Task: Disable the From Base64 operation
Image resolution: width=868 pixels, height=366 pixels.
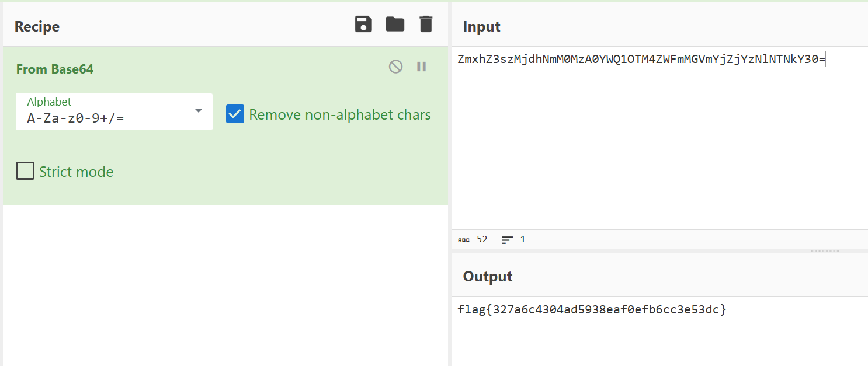Action: point(395,67)
